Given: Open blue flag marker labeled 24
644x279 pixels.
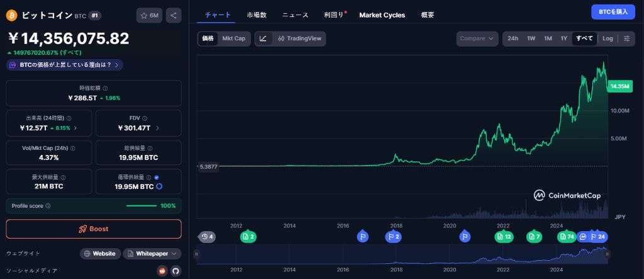Looking at the screenshot, I should pos(598,236).
